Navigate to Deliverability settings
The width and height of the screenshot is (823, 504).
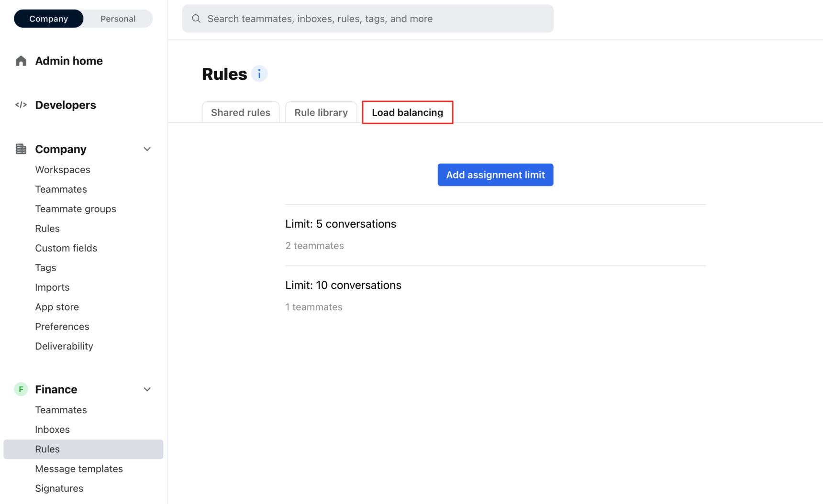click(x=64, y=346)
